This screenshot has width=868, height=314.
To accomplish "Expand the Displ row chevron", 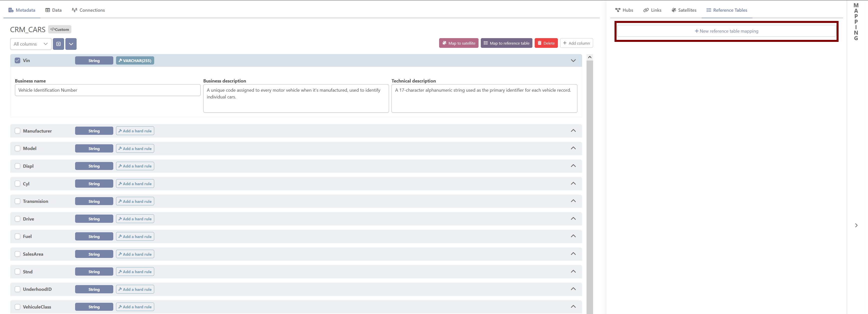I will tap(573, 166).
